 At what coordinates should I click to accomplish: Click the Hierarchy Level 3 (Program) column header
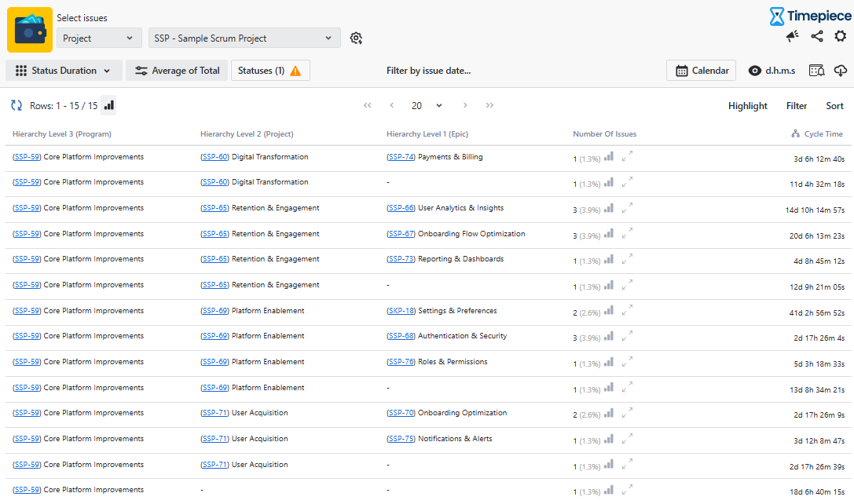[62, 134]
